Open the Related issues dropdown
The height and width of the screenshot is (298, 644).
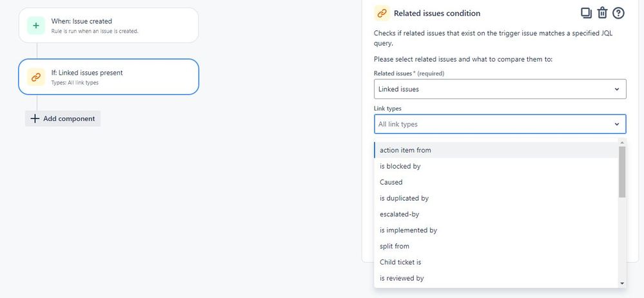[500, 89]
